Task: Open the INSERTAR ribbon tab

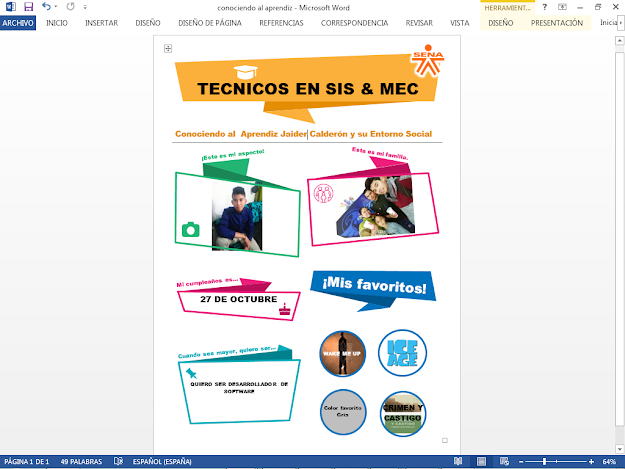Action: (101, 23)
